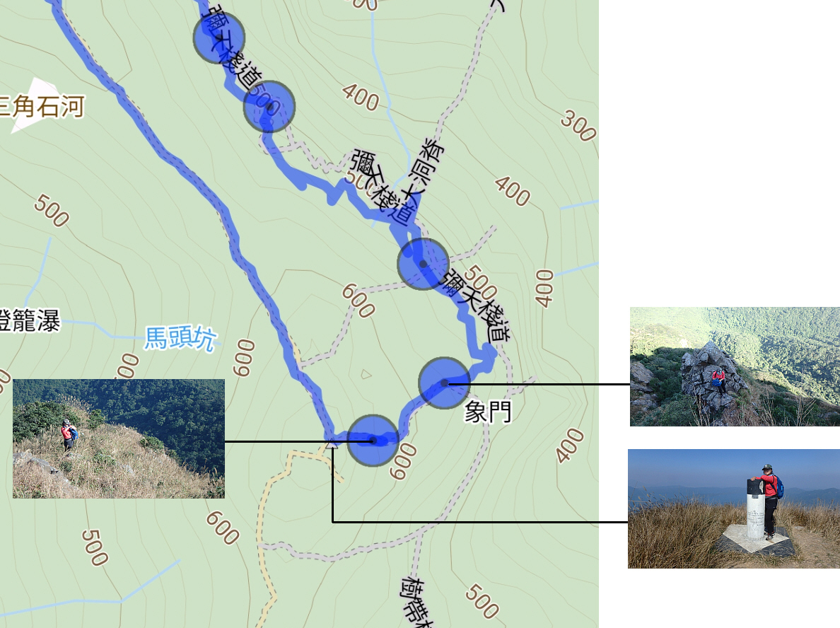Screen dimensions: 840x628
Task: Click the waypoint circle below 大洞脊 label
Action: [423, 264]
